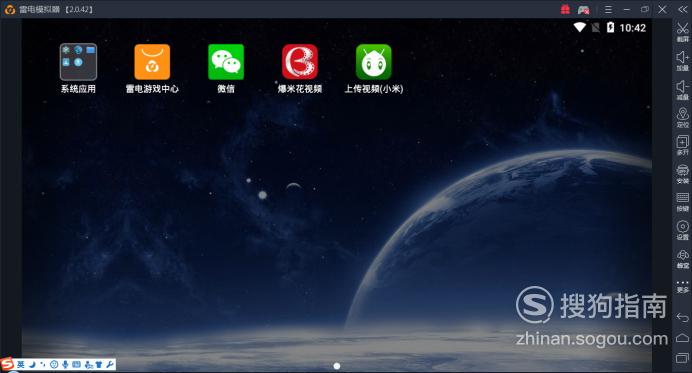Click the 触控 sidebar icon
Screen dimensions: 692x373
pos(682,259)
